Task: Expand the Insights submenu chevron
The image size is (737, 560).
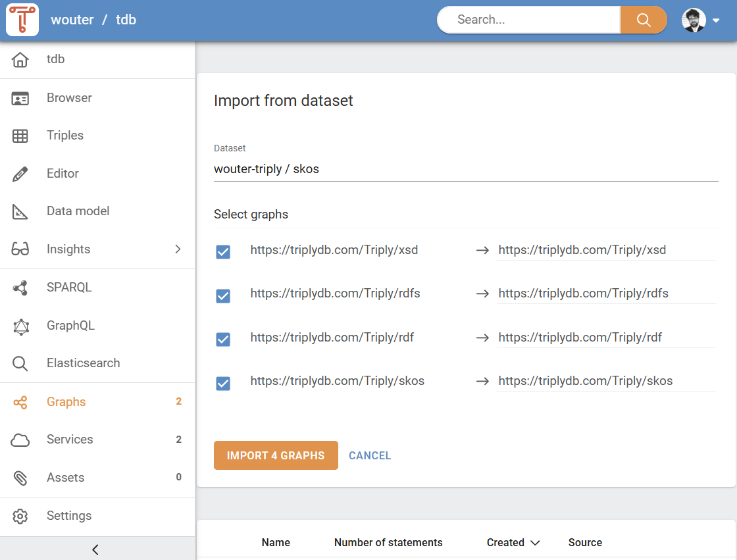Action: (x=178, y=249)
